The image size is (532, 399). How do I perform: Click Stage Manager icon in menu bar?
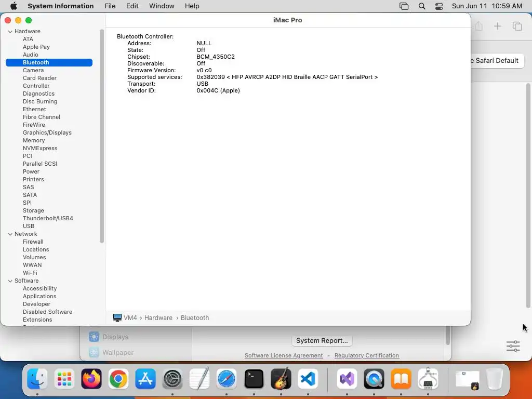click(404, 6)
